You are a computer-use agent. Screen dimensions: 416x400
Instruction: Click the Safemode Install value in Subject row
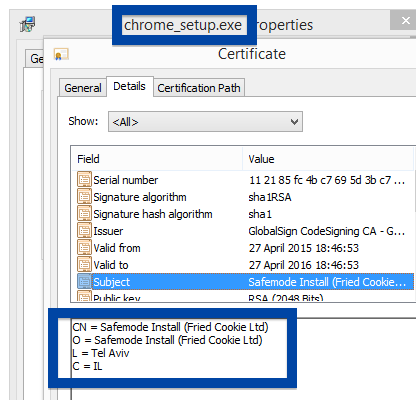[x=327, y=282]
